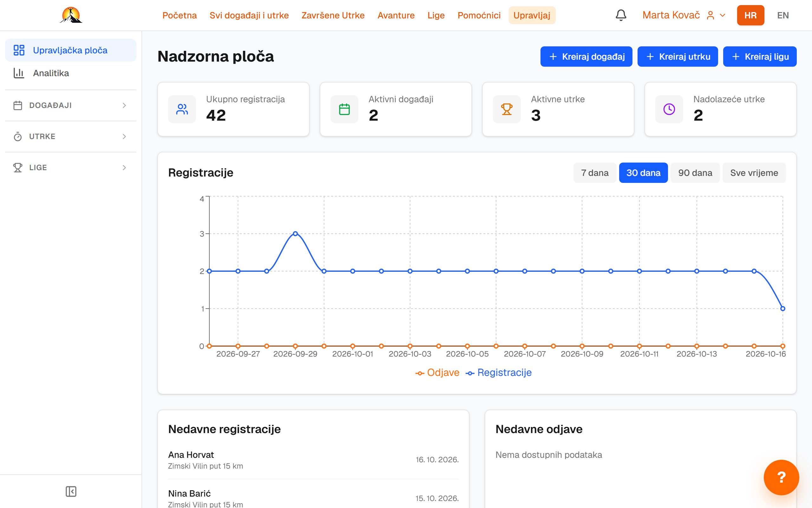Click Kreiraj utrku button

pyautogui.click(x=678, y=57)
